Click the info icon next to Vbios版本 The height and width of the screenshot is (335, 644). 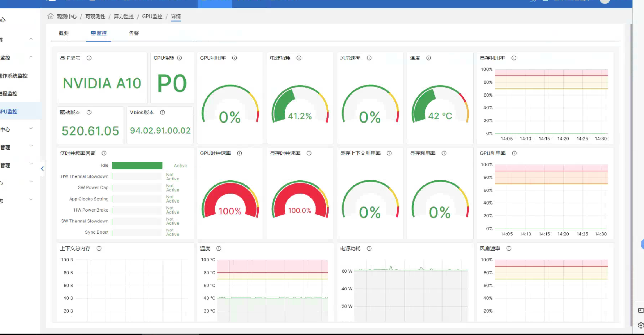pyautogui.click(x=162, y=113)
